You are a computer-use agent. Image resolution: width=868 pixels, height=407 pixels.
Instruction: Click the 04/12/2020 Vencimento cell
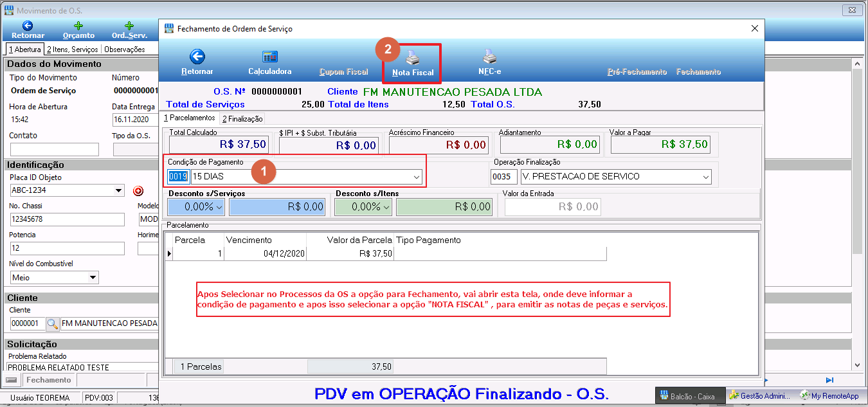point(265,253)
